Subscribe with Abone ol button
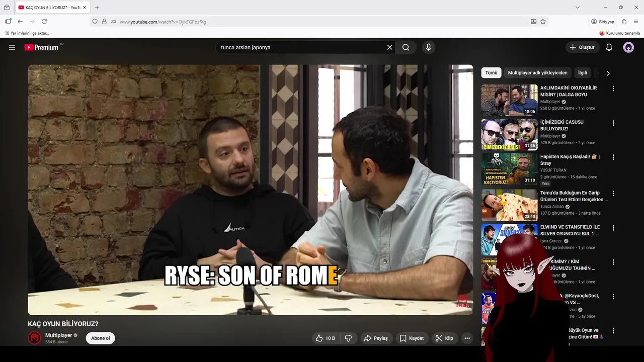The image size is (644, 362). 101,338
